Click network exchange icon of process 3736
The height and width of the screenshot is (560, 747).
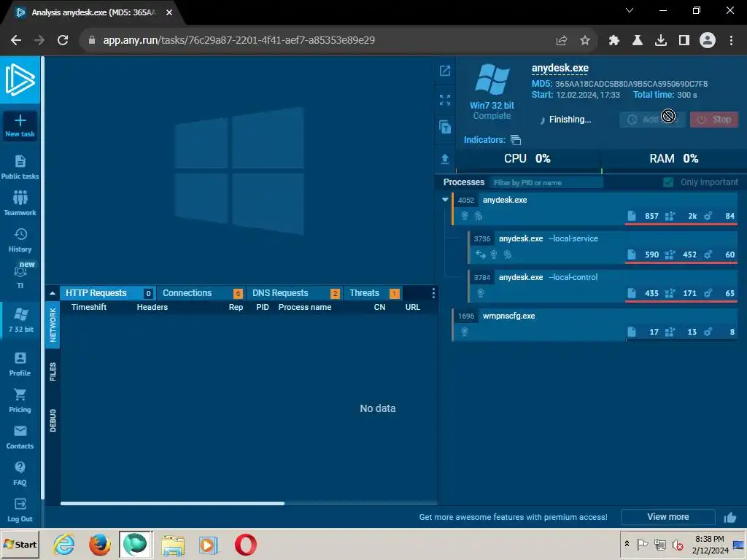(x=480, y=254)
